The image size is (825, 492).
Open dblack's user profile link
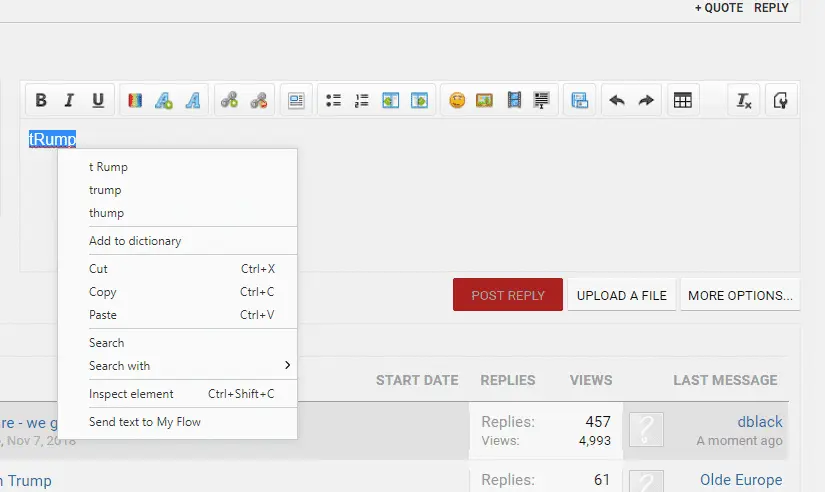(x=760, y=422)
